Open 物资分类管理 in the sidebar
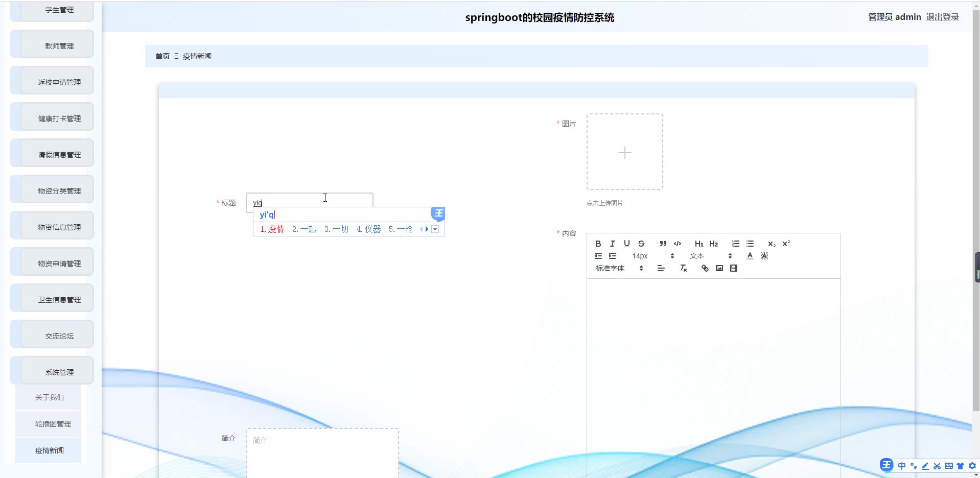Viewport: 980px width, 478px height. click(52, 189)
